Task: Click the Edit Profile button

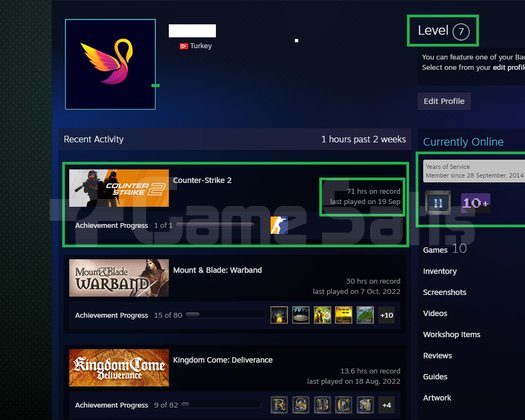Action: (x=444, y=101)
